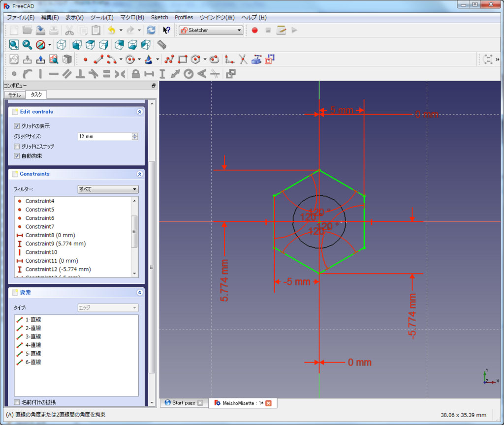Screen dimensions: 504x425
Task: Select Constraint9 (5.774 mm) in list
Action: [x=55, y=243]
